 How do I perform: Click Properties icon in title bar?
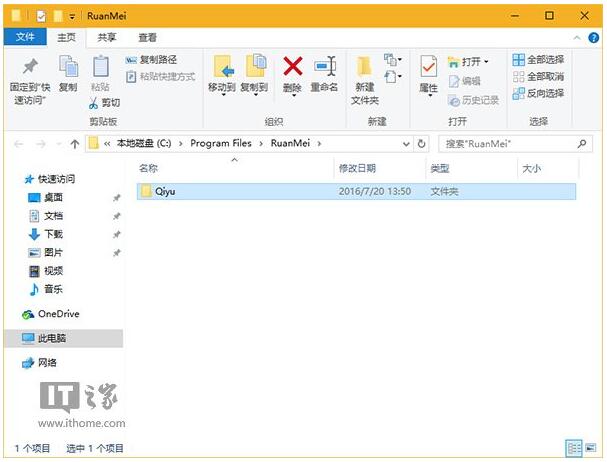(x=41, y=16)
